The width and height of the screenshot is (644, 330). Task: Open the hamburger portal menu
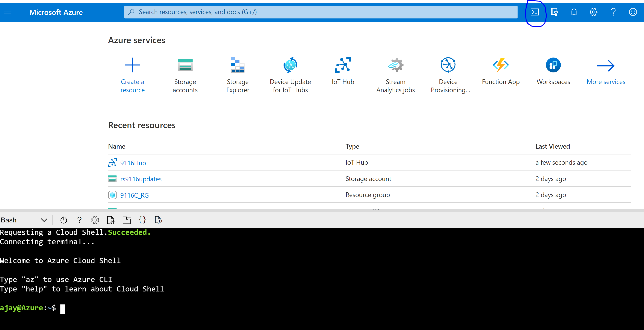tap(8, 12)
